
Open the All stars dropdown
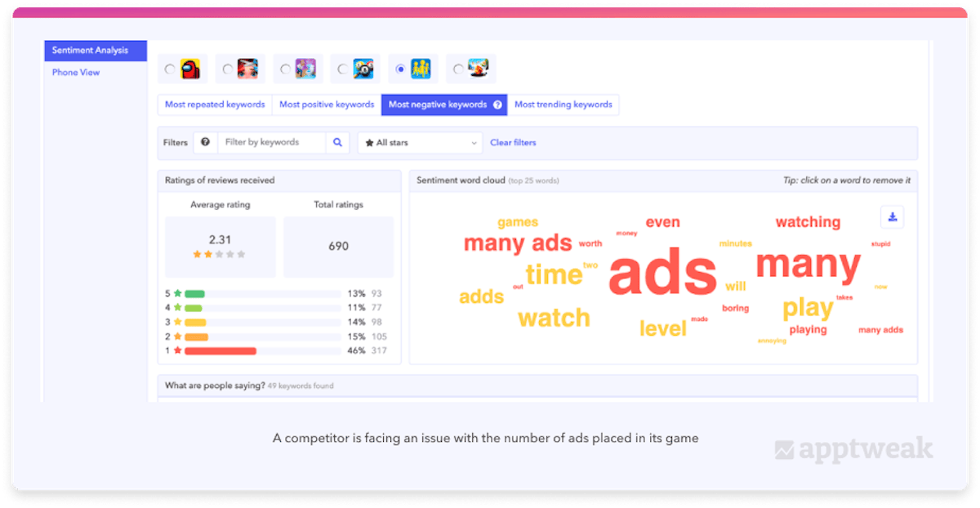pos(420,142)
